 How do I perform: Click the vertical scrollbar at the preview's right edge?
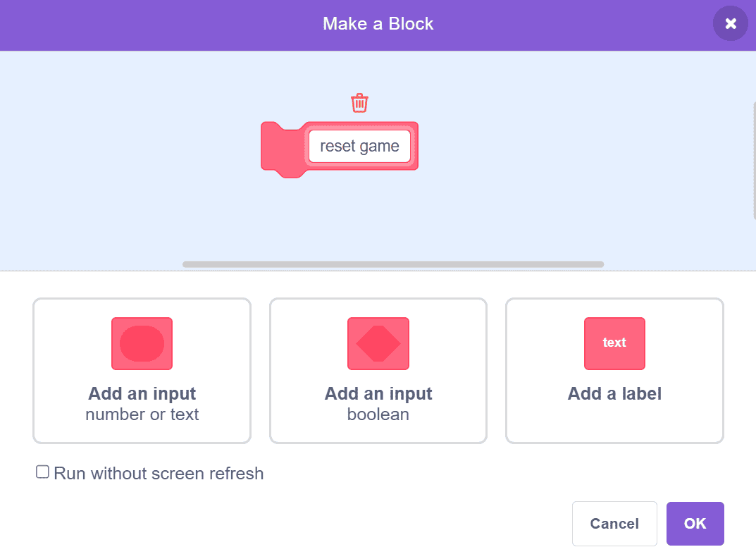click(x=753, y=161)
